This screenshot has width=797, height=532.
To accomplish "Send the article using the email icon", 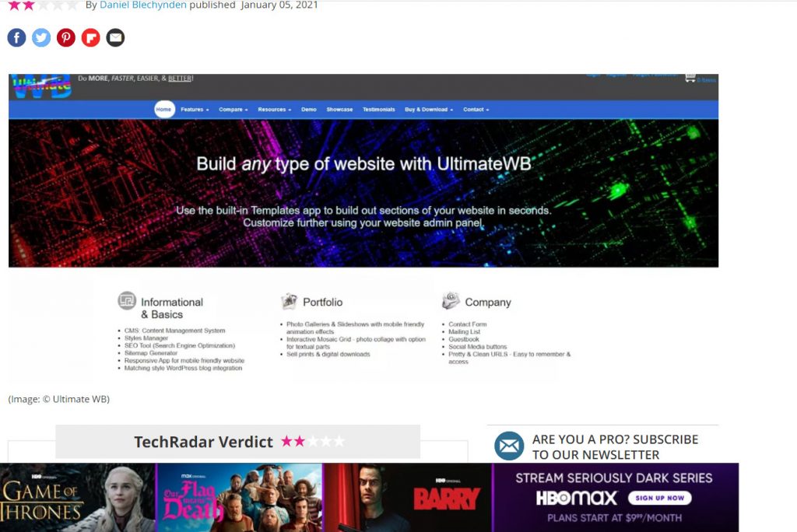I will (x=115, y=37).
